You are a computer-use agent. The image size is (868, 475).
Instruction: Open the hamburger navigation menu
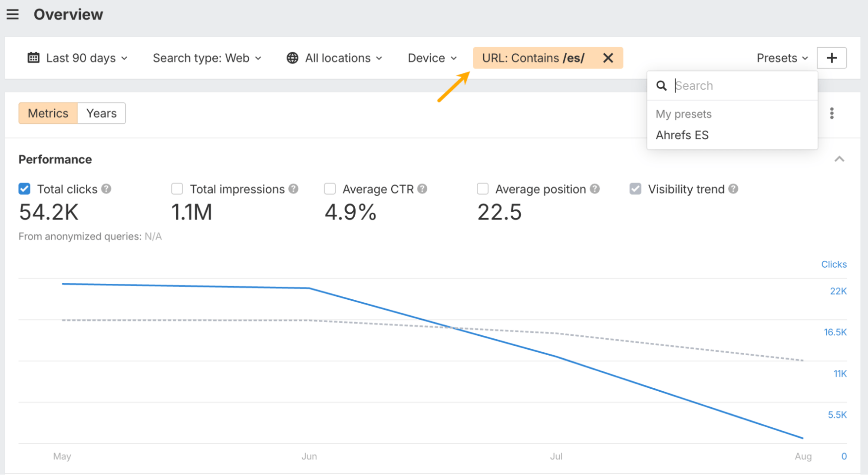point(13,15)
